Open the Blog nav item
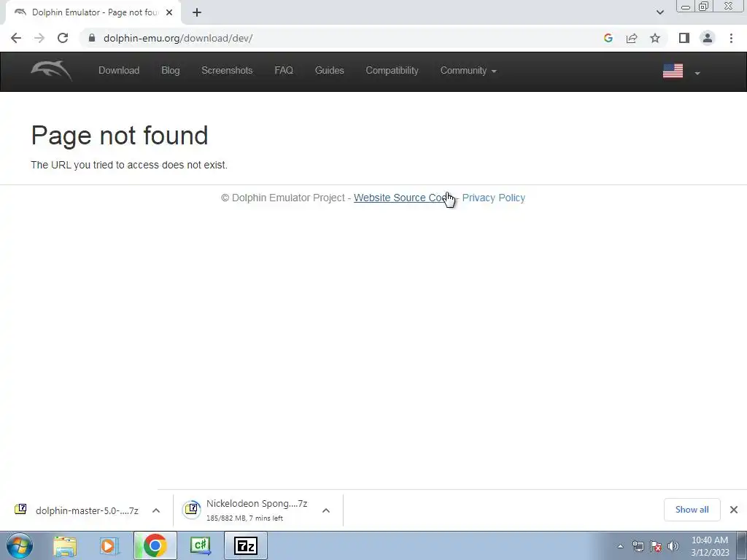Screen dimensions: 747x560 (170, 71)
